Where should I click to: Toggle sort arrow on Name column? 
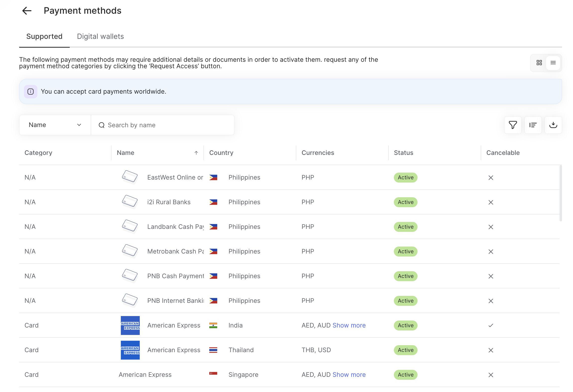196,153
